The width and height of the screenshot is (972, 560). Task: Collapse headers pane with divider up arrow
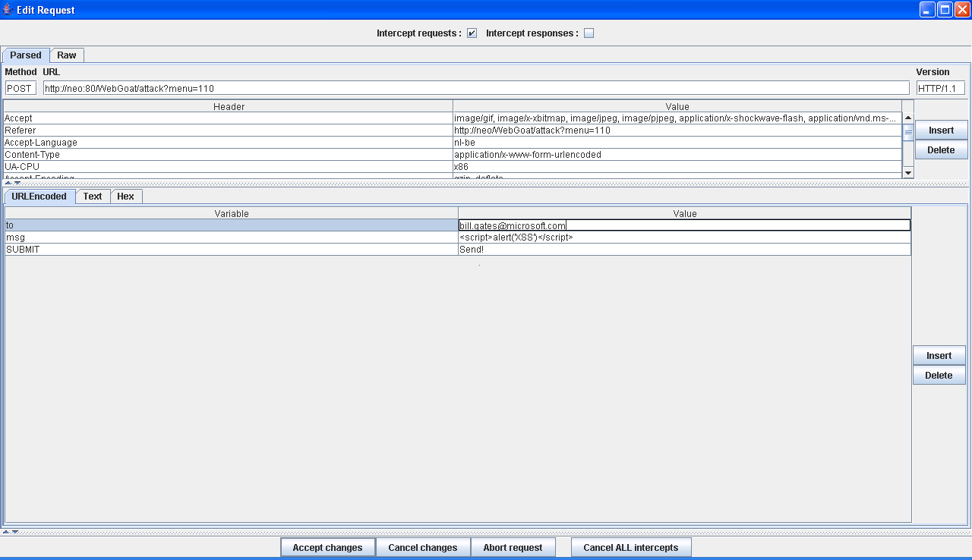[8, 183]
